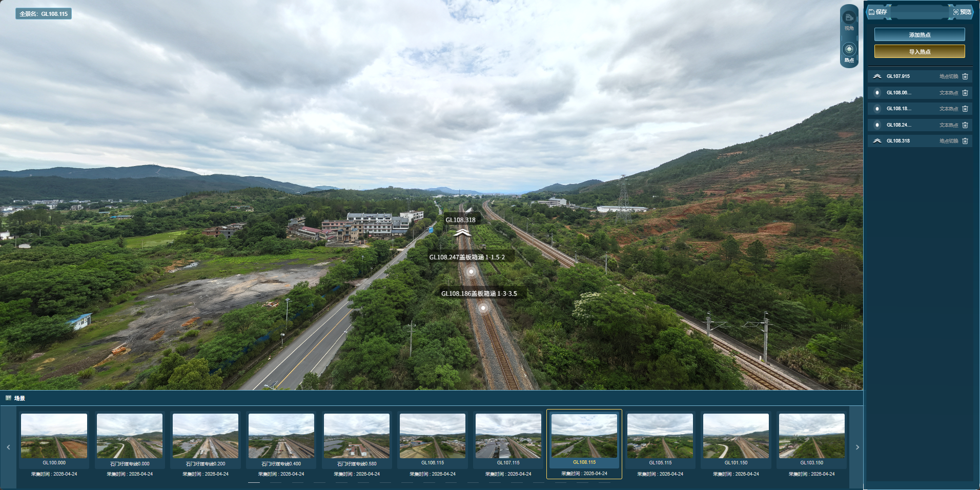The height and width of the screenshot is (490, 980).
Task: Select the GL108.06... hotspot list item
Action: click(920, 93)
